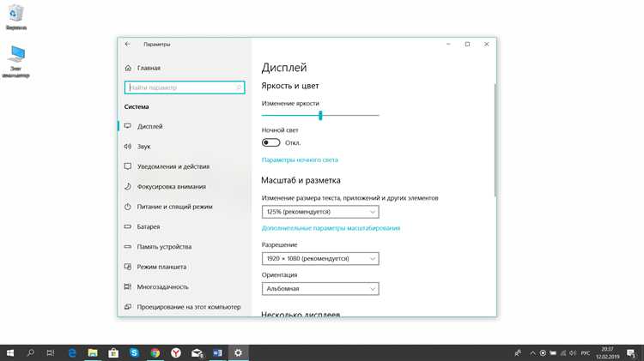Open Word from the taskbar
644x361 pixels.
[218, 352]
